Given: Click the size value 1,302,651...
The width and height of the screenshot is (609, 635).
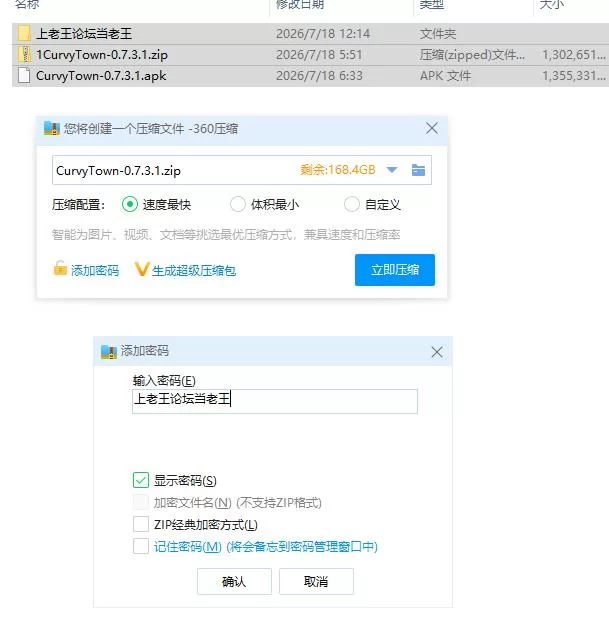Looking at the screenshot, I should (x=574, y=55).
